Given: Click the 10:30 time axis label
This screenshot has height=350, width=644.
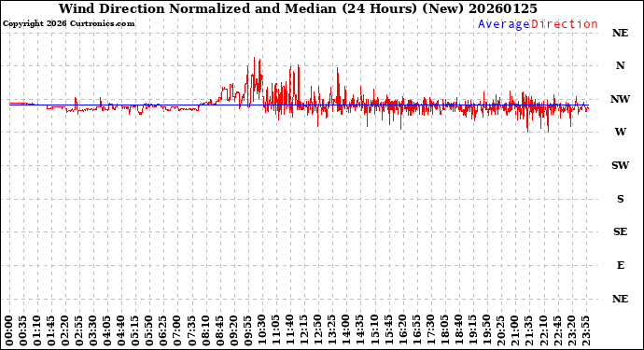Looking at the screenshot, I should [x=262, y=331].
